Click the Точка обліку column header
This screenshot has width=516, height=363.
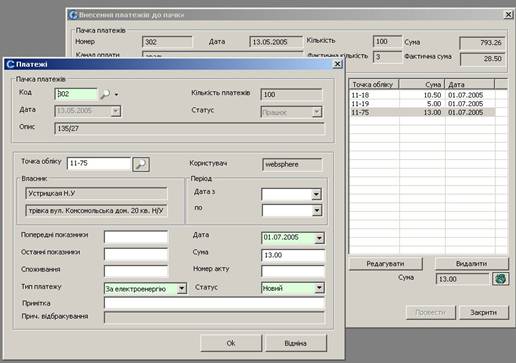pos(374,84)
